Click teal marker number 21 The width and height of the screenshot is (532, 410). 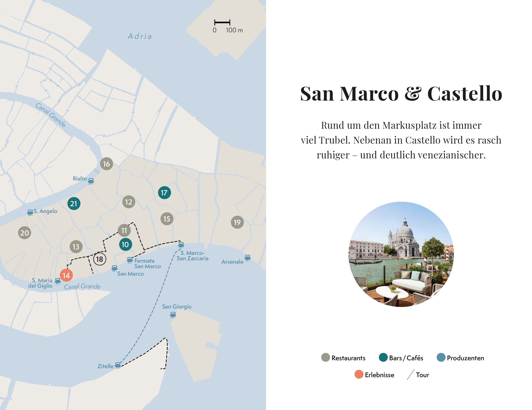(74, 203)
